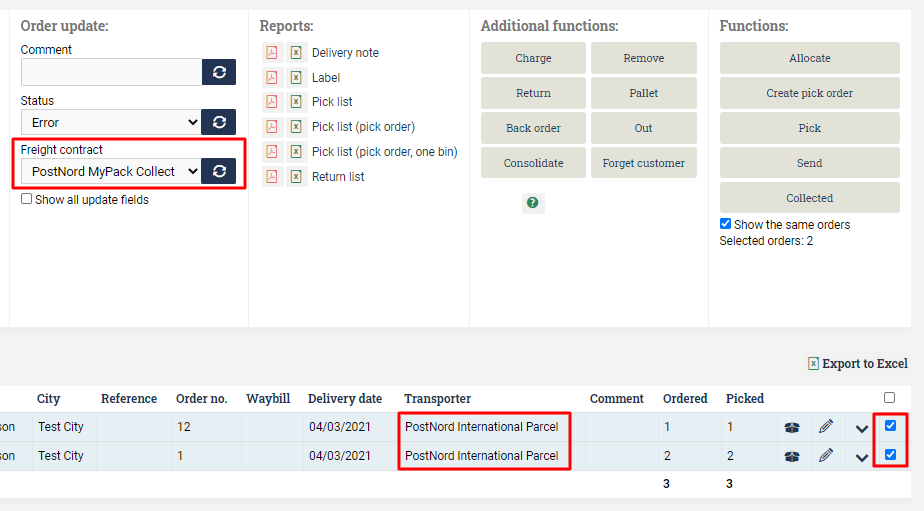This screenshot has width=924, height=511.
Task: Click the Back order button
Action: click(x=533, y=128)
